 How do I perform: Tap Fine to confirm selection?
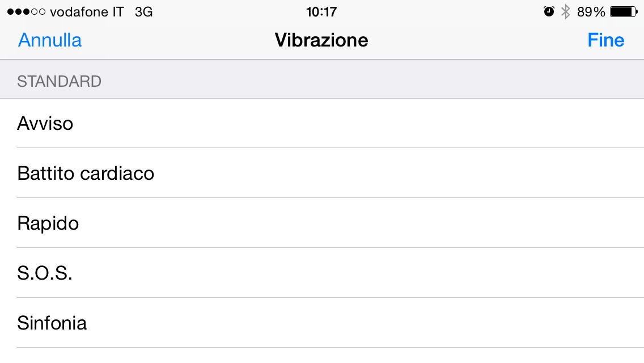pos(605,40)
